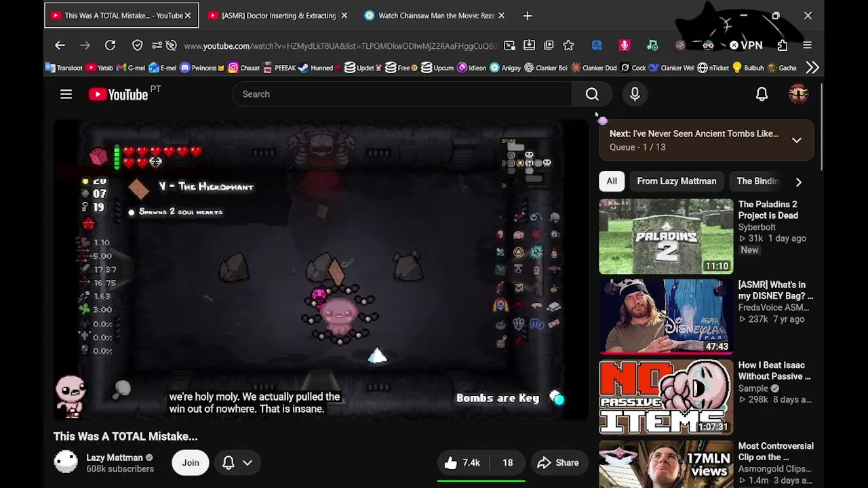The height and width of the screenshot is (488, 868).
Task: Click the dislike count showing 18
Action: pos(507,463)
